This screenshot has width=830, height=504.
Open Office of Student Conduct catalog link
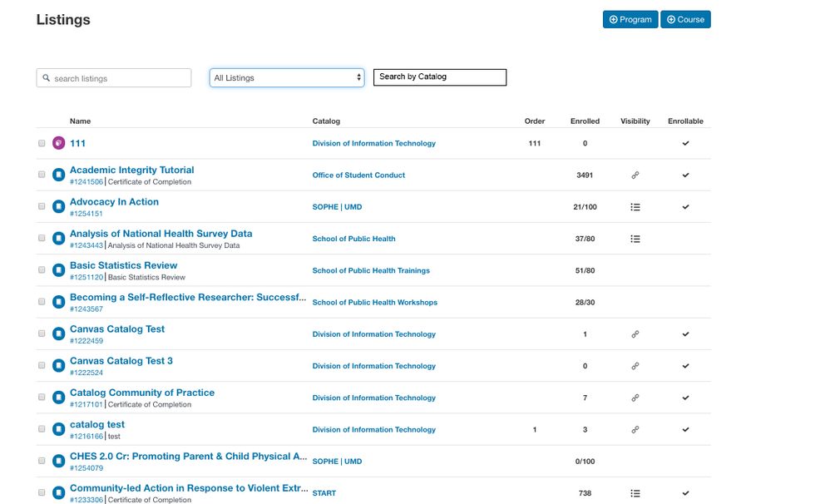pos(358,175)
